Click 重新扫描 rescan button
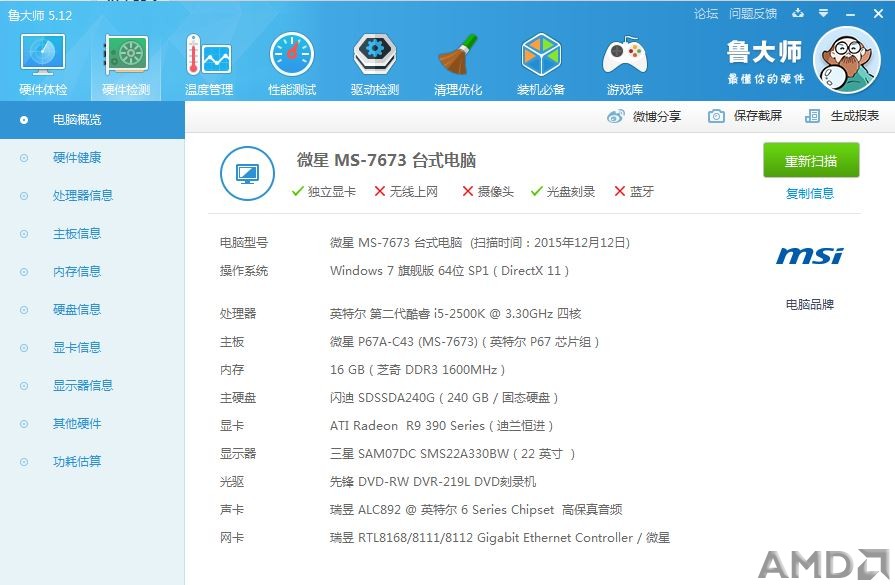 coord(811,160)
